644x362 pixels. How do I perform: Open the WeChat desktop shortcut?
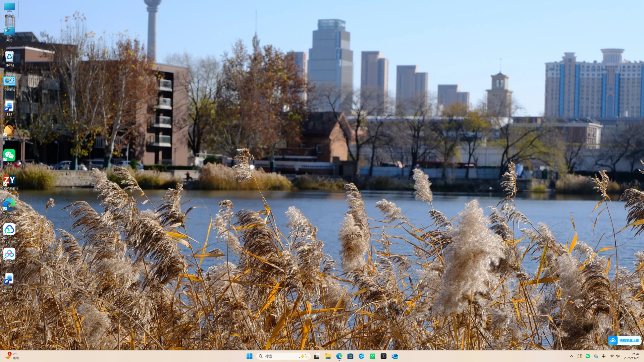(9, 156)
